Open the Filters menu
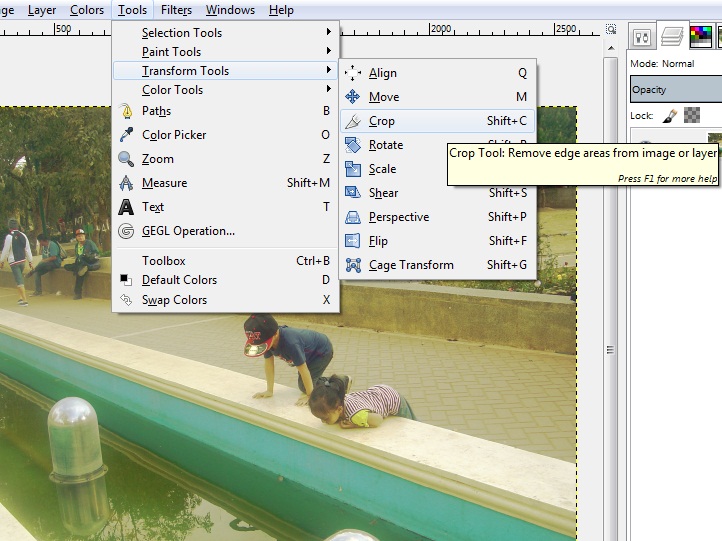The image size is (722, 541). tap(176, 10)
